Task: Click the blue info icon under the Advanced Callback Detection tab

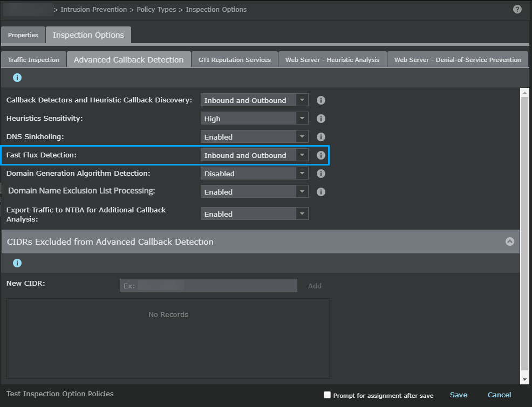Action: pos(17,78)
